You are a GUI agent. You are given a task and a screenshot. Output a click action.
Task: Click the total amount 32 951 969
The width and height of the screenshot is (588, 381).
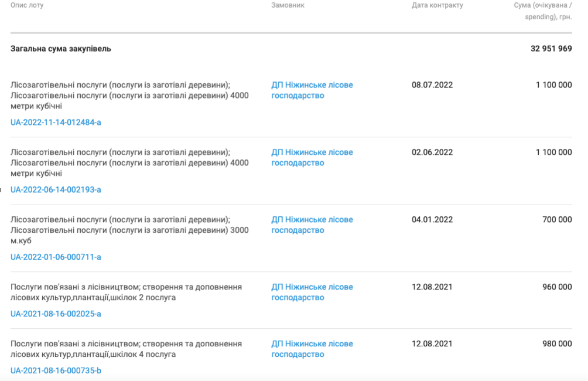(551, 49)
